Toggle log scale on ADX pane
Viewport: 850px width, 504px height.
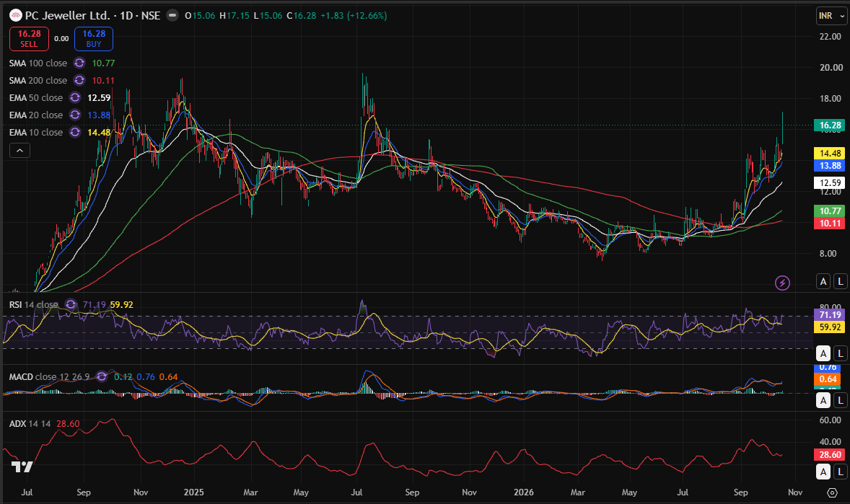(x=840, y=472)
